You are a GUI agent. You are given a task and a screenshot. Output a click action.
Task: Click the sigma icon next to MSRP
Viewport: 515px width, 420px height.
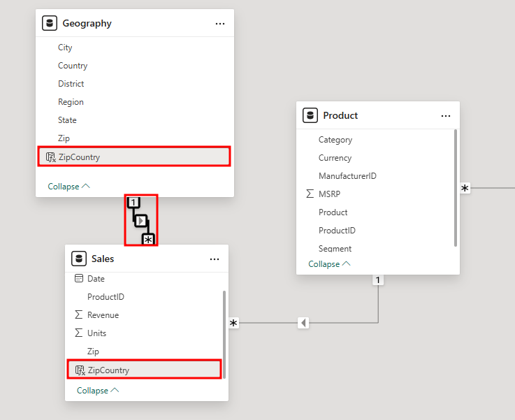[310, 194]
